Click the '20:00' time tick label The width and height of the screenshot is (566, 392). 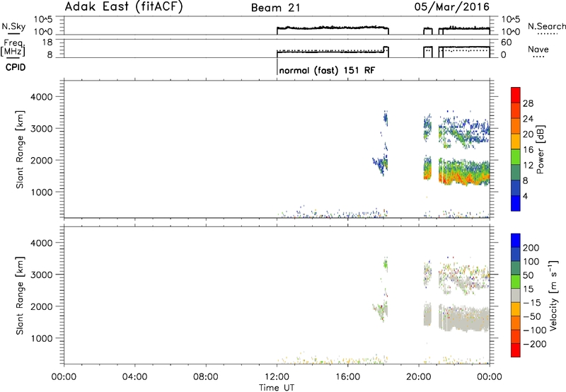pos(418,377)
